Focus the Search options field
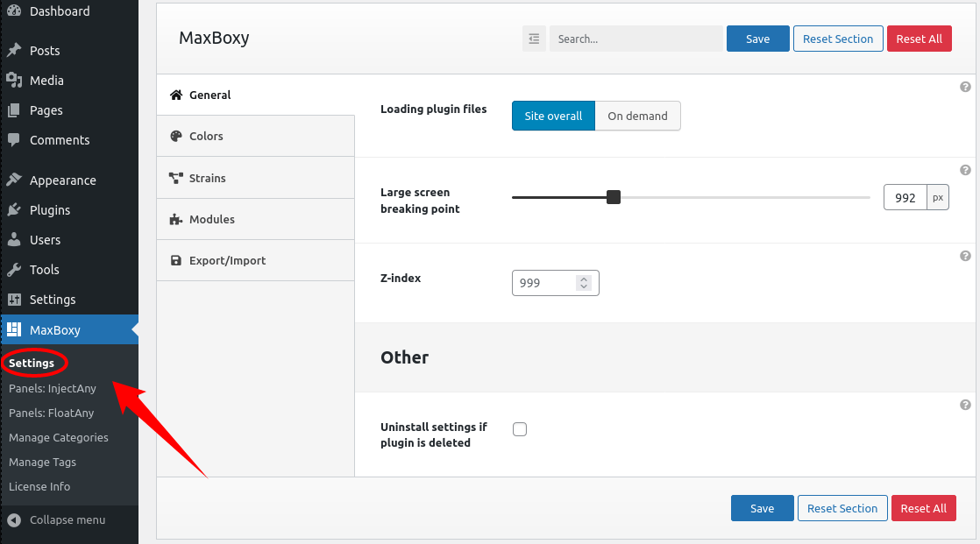Screen dimensions: 980x544 [636, 39]
